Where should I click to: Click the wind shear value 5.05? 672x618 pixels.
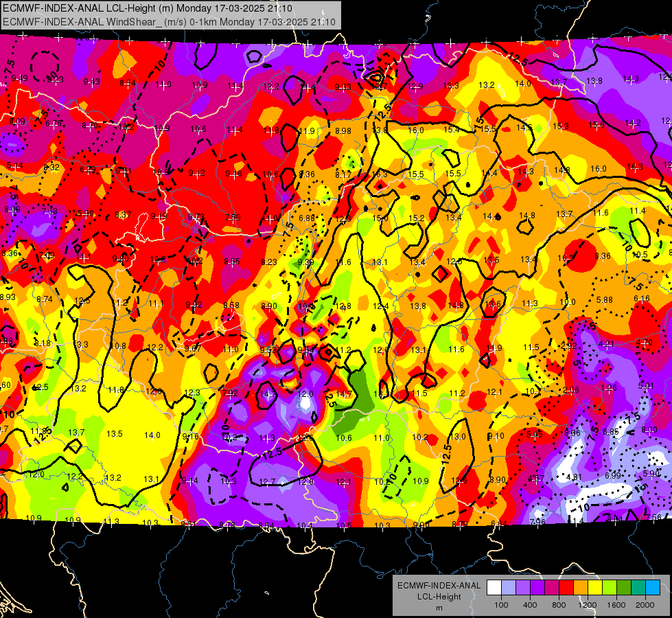click(x=535, y=435)
